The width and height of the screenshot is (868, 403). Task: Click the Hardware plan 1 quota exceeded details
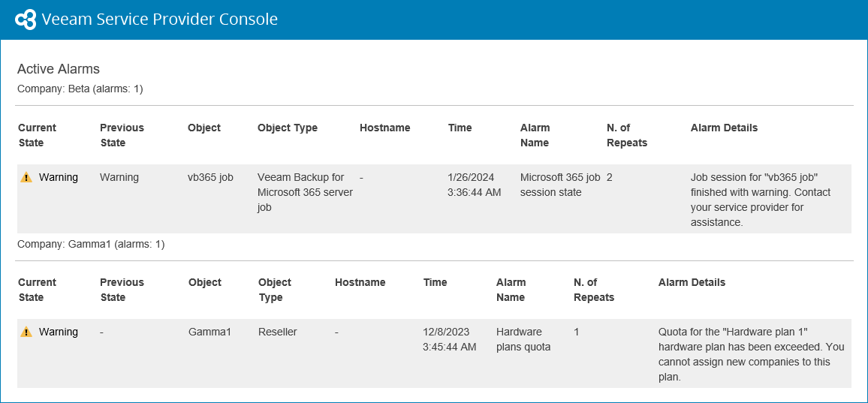(751, 354)
